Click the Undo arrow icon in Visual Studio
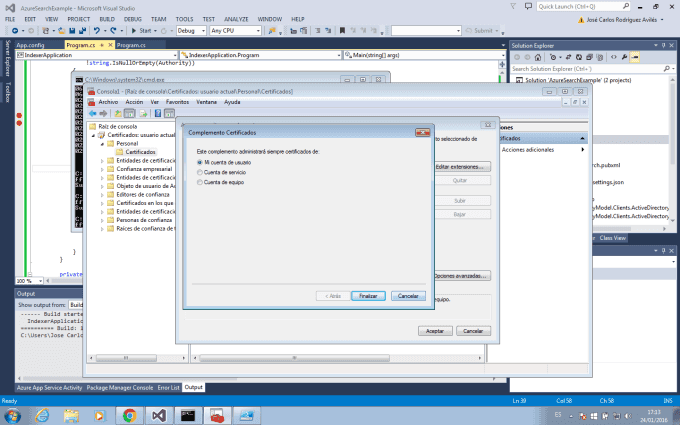The height and width of the screenshot is (425, 680). point(96,31)
